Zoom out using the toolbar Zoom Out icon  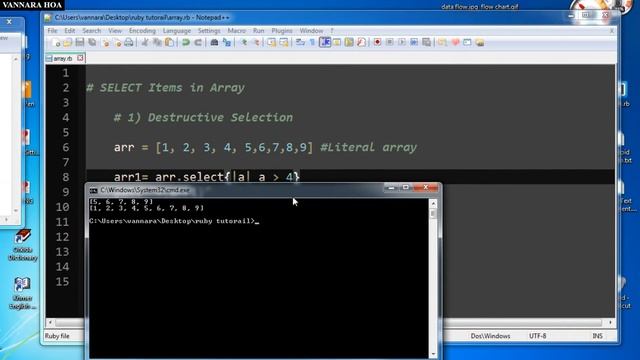[x=256, y=42]
